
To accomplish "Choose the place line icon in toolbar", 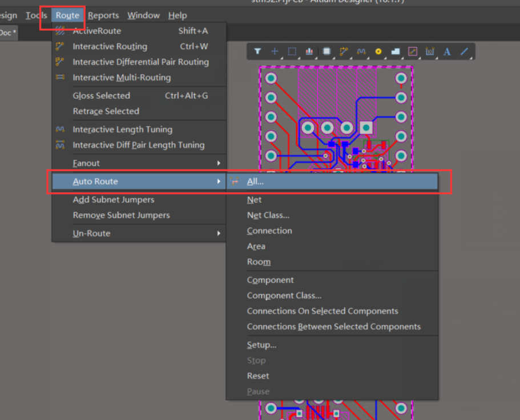I will (464, 51).
